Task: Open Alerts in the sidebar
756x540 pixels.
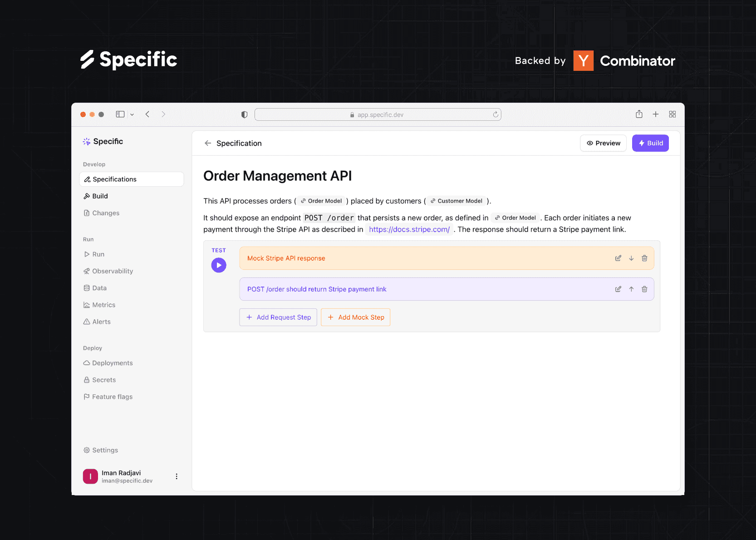Action: pyautogui.click(x=101, y=321)
